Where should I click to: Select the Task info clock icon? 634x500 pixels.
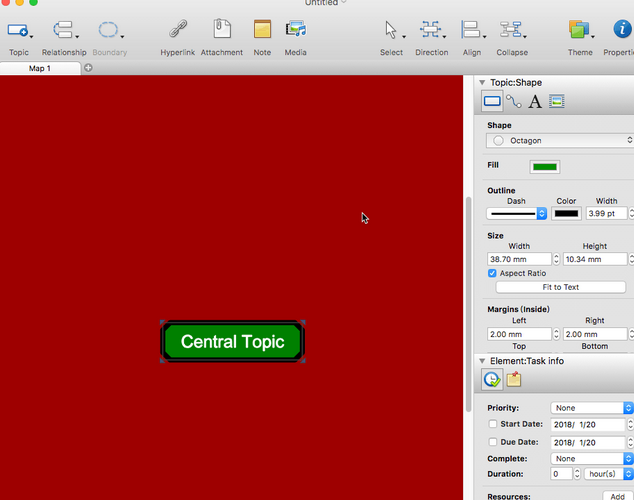click(492, 380)
